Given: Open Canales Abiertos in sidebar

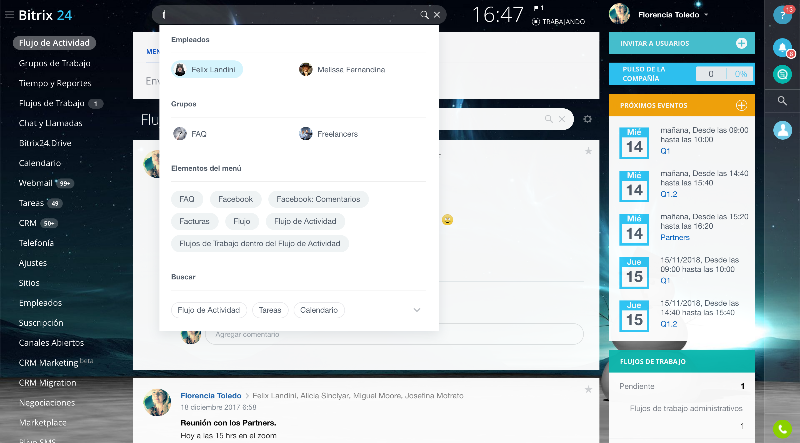Looking at the screenshot, I should tap(51, 343).
